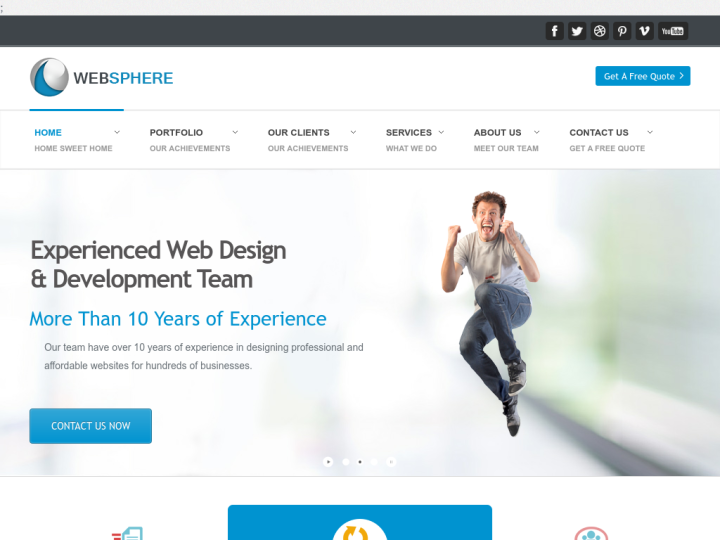720x540 pixels.
Task: Click the Contact Us Now button
Action: pos(90,426)
